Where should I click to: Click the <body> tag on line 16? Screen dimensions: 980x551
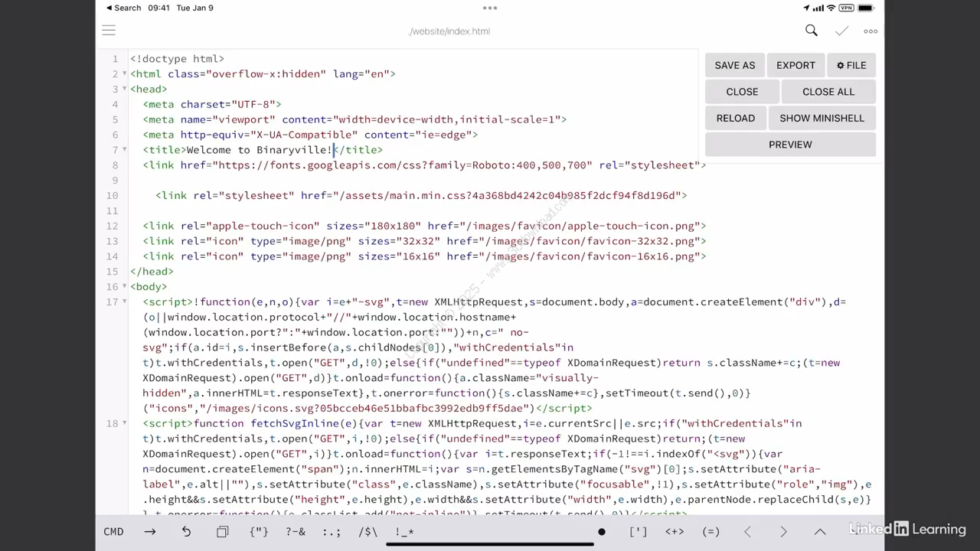click(x=149, y=286)
